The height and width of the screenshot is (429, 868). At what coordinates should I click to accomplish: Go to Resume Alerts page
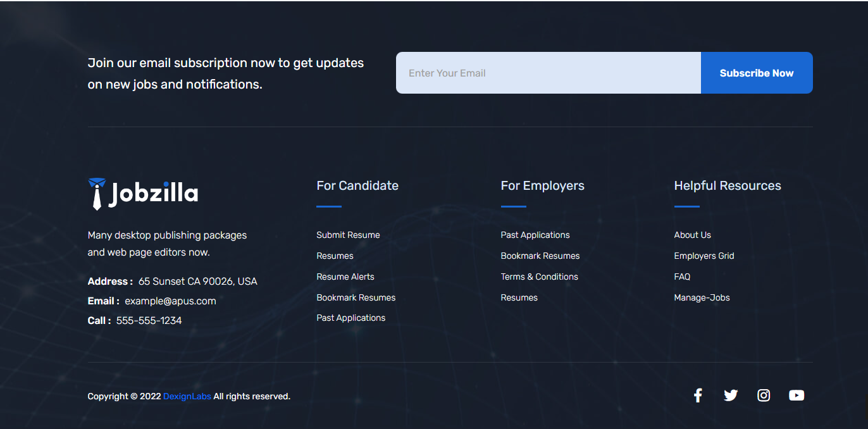(345, 277)
